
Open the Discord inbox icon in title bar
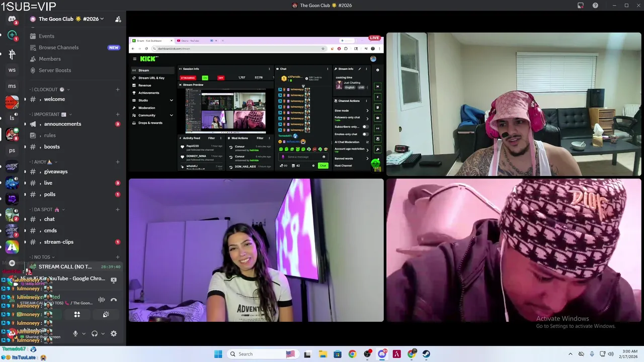(581, 6)
